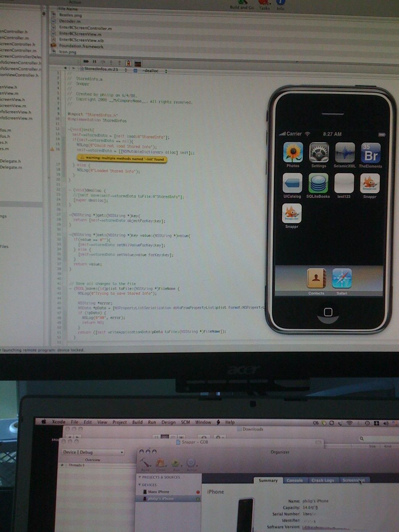The width and height of the screenshot is (399, 532).
Task: Open the Run menu
Action: 152,422
